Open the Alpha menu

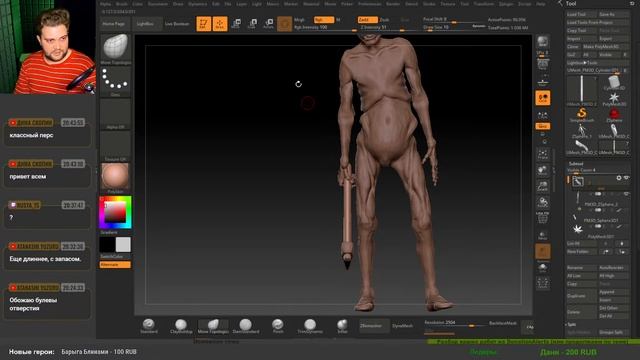point(105,4)
